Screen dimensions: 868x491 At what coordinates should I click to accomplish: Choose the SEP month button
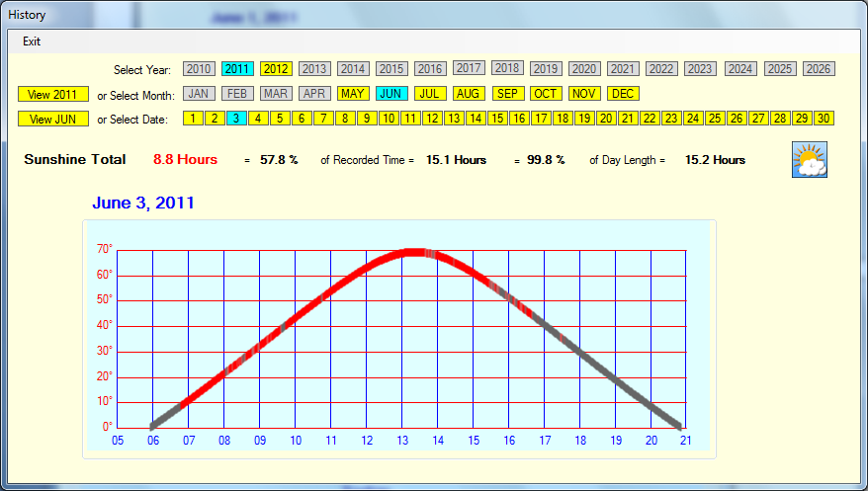pos(507,94)
